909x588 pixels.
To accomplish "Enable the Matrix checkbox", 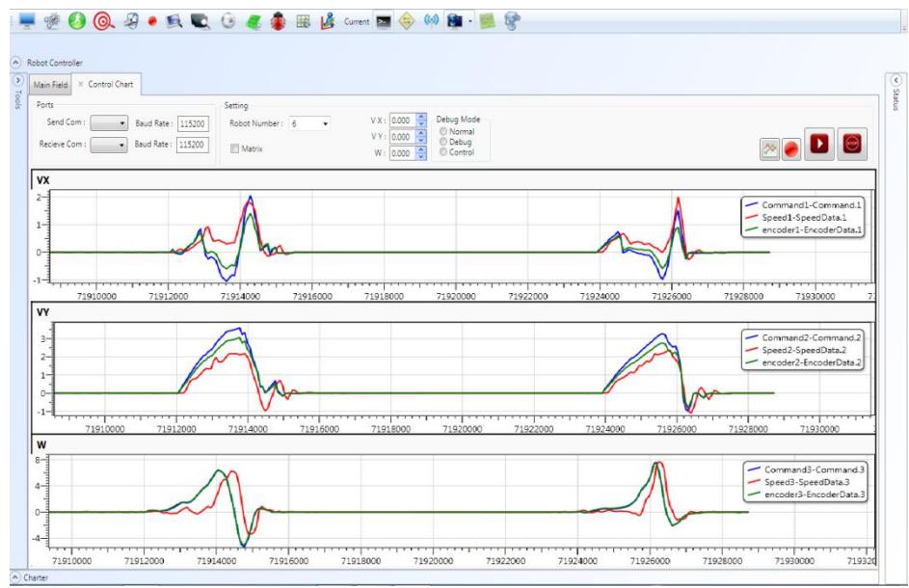I will click(x=235, y=149).
